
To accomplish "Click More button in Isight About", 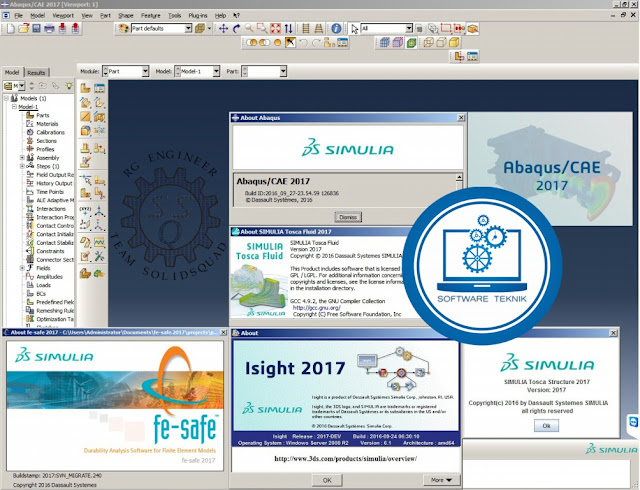I will click(x=442, y=480).
